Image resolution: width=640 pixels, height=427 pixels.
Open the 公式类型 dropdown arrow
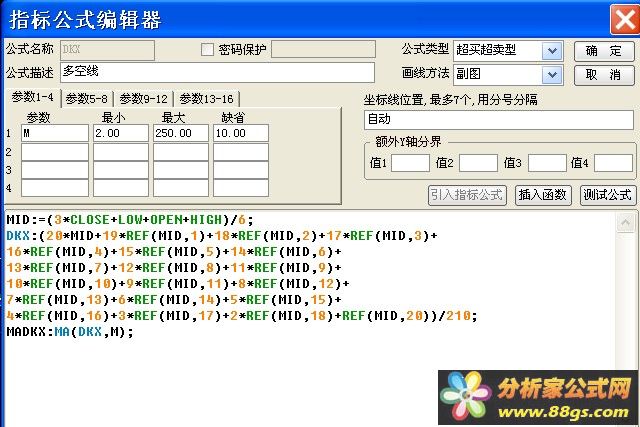click(552, 51)
